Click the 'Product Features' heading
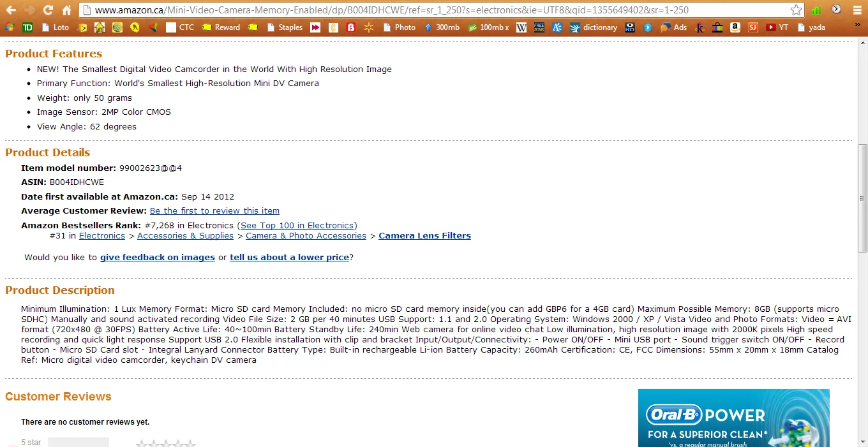 [x=54, y=54]
